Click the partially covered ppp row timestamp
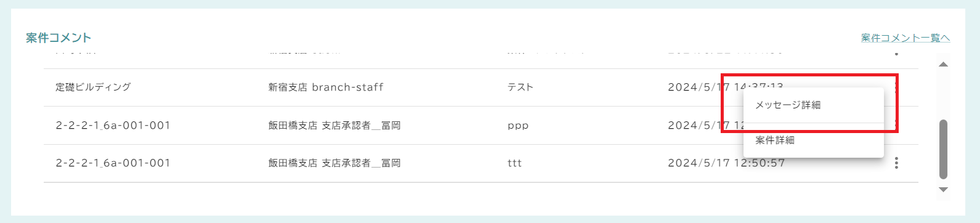 pos(707,126)
